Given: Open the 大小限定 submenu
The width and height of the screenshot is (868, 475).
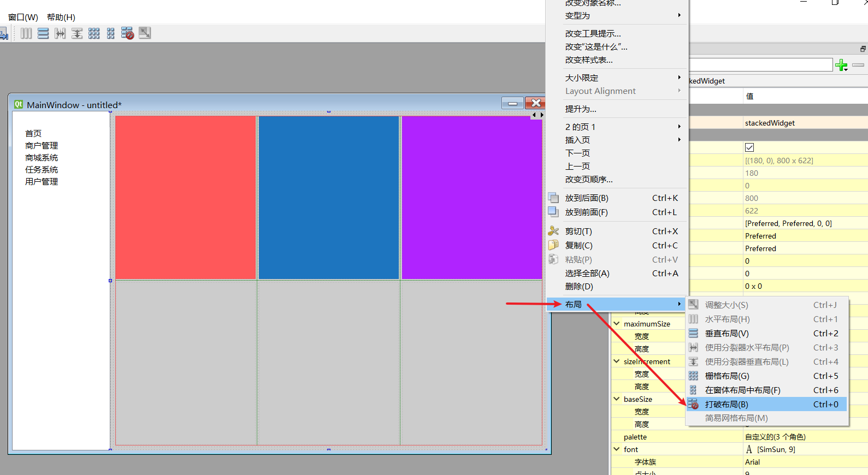Looking at the screenshot, I should tap(616, 78).
